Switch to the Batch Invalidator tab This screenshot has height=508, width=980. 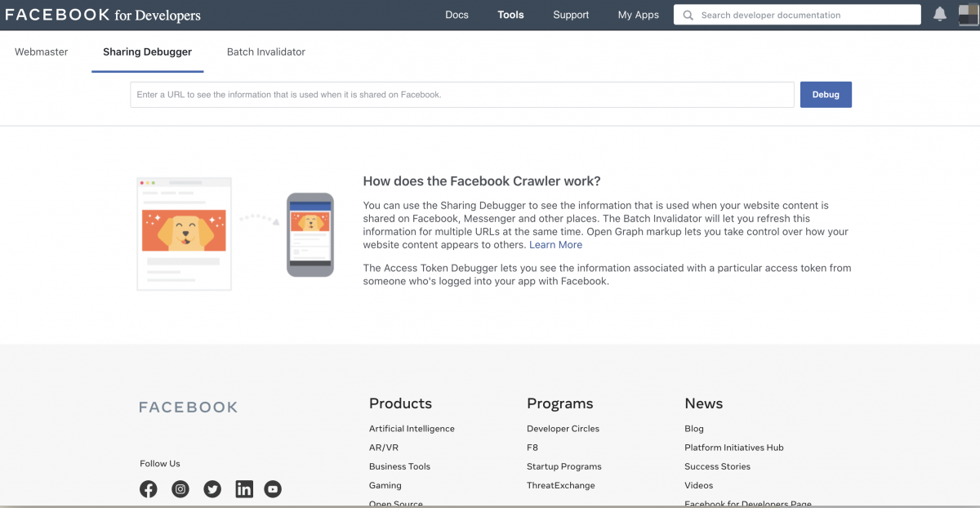click(x=265, y=51)
